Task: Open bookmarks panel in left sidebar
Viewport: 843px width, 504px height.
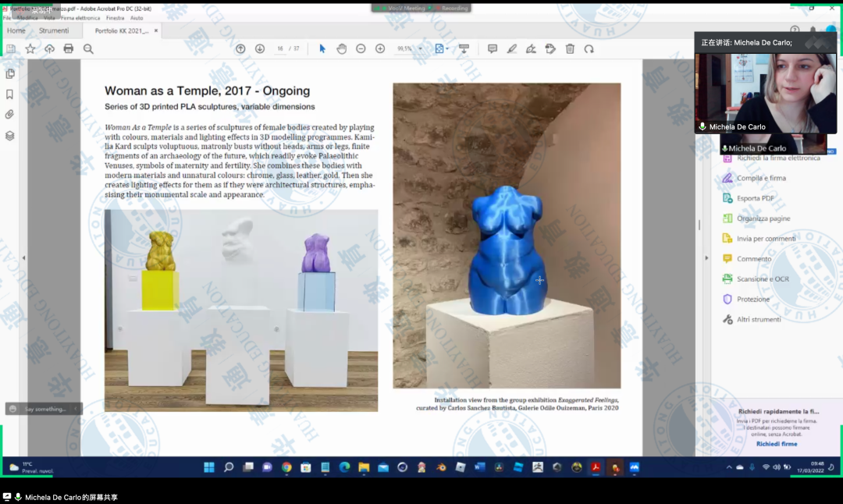Action: [9, 94]
